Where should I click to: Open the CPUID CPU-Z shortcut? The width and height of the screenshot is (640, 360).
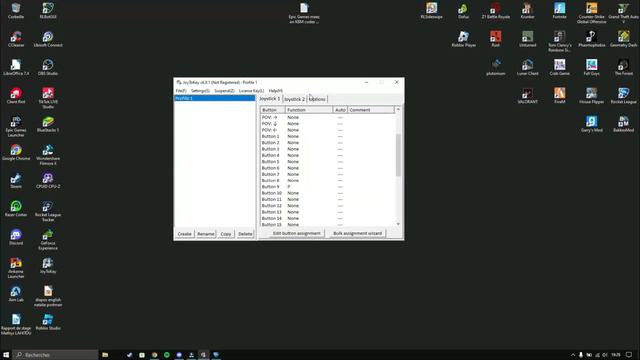[x=48, y=180]
